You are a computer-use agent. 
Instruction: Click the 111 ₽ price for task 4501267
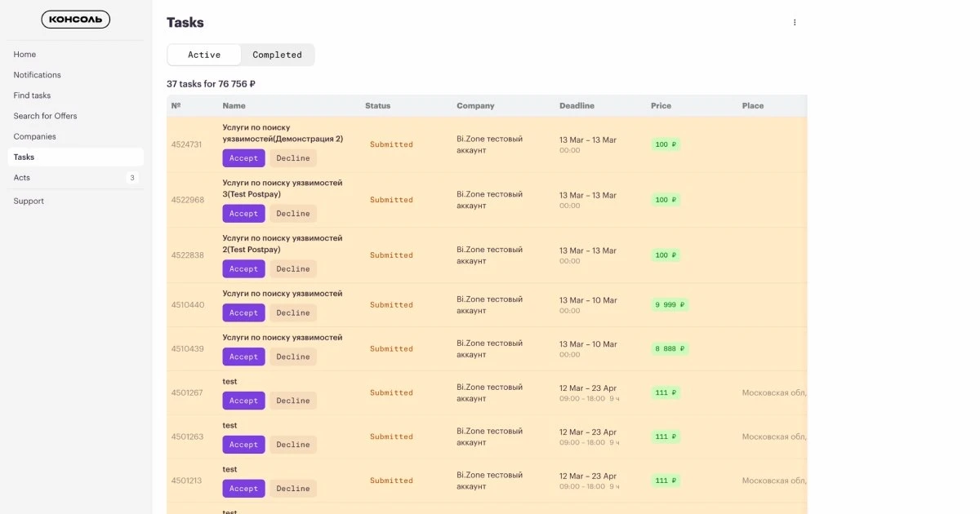[666, 393]
